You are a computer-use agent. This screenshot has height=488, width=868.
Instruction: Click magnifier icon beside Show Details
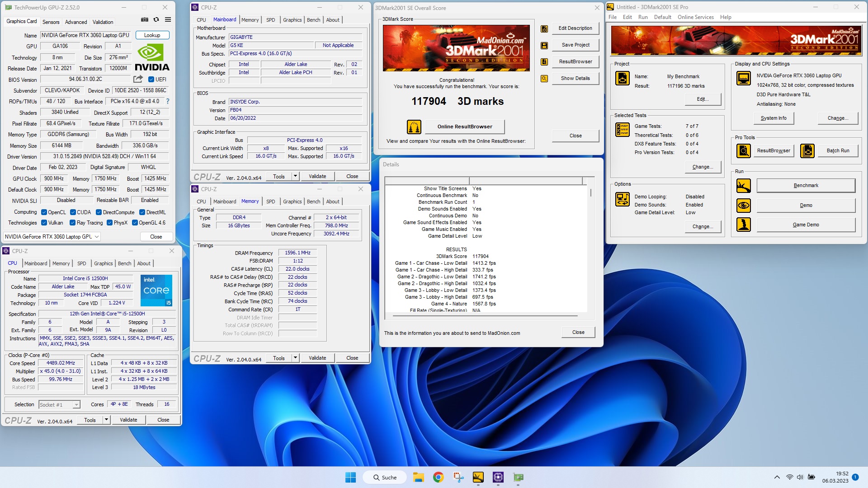(544, 79)
